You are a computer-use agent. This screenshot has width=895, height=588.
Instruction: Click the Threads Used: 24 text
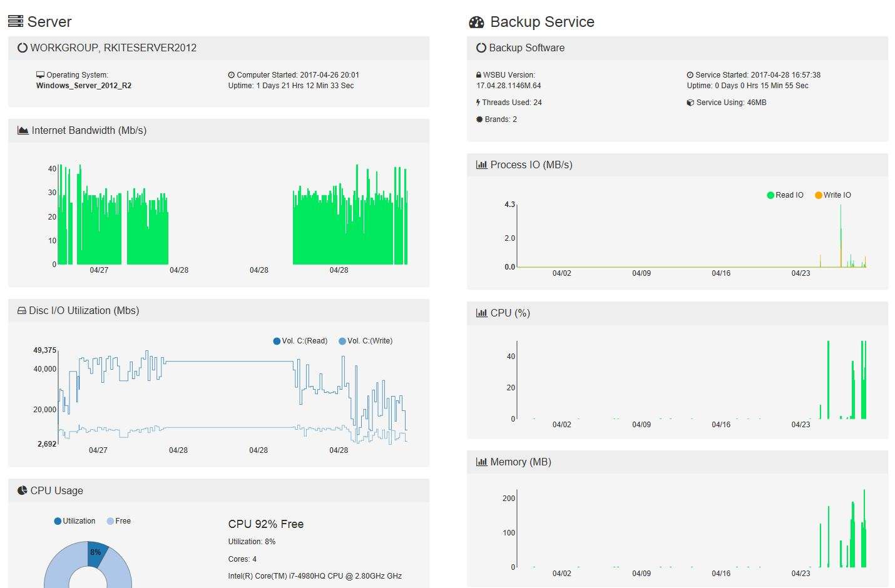coord(512,103)
